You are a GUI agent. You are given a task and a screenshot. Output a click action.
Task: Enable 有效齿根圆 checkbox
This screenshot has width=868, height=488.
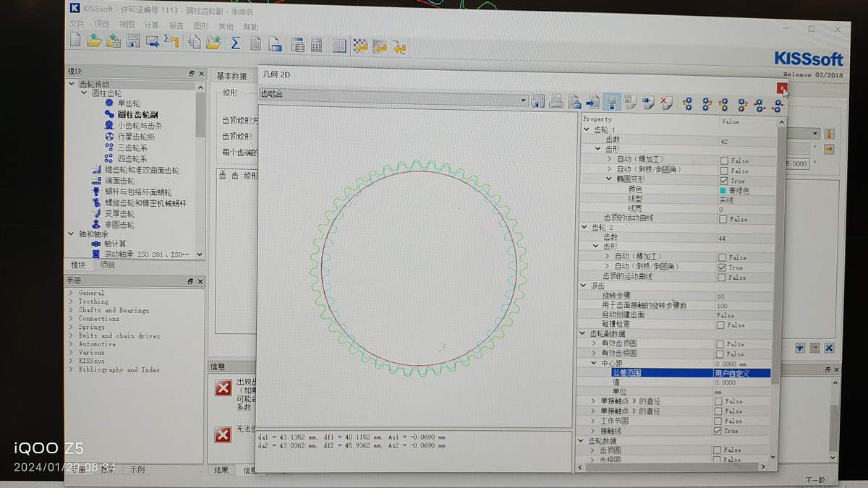[720, 354]
